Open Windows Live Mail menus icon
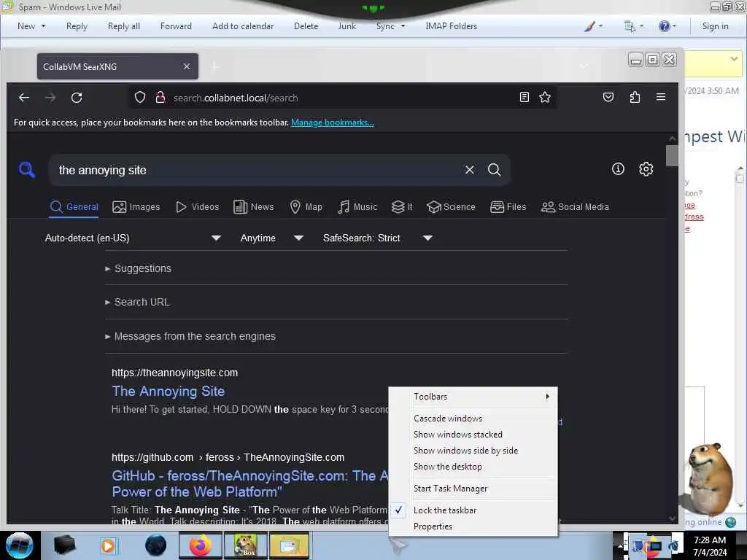This screenshot has width=747, height=560. click(634, 26)
